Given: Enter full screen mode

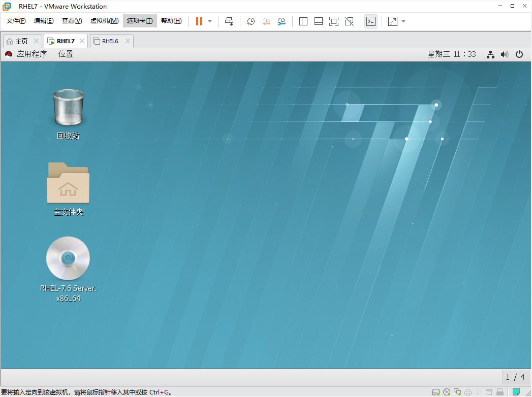Looking at the screenshot, I should coord(334,21).
